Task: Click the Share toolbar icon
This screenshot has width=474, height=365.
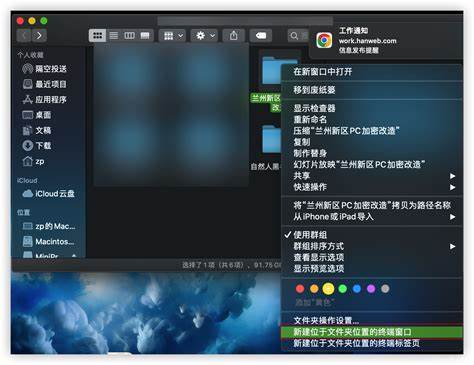Action: coord(234,35)
